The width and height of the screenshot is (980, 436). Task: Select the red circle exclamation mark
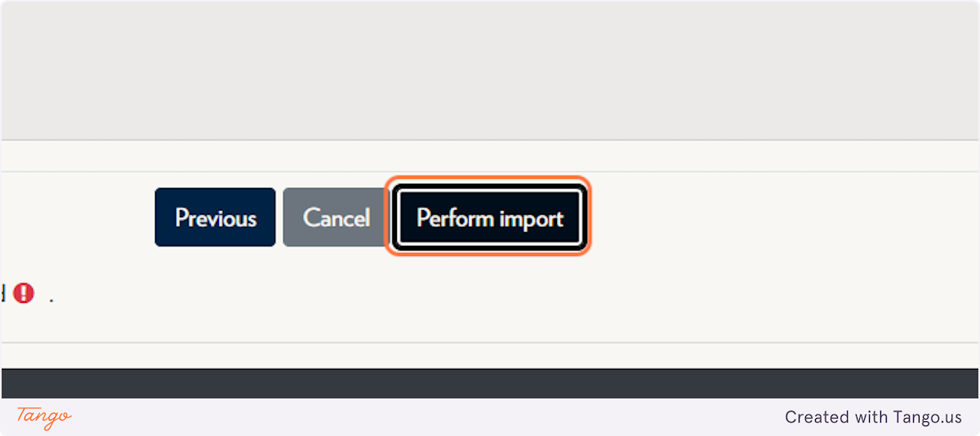(24, 293)
